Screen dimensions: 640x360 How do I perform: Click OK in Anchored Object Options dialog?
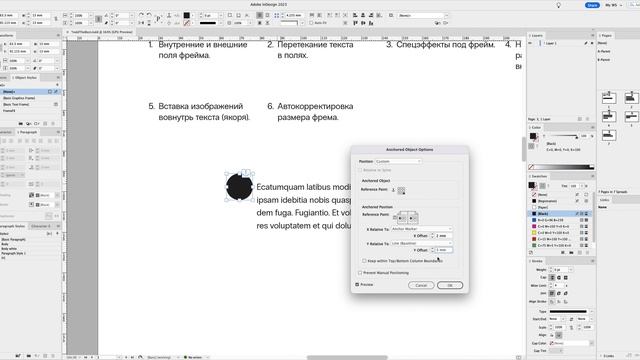click(450, 285)
